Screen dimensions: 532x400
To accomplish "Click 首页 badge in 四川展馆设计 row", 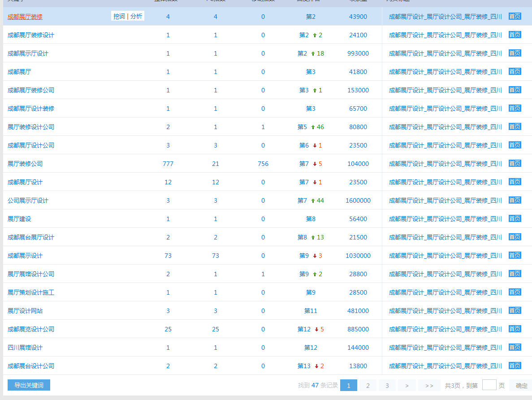I will [515, 347].
